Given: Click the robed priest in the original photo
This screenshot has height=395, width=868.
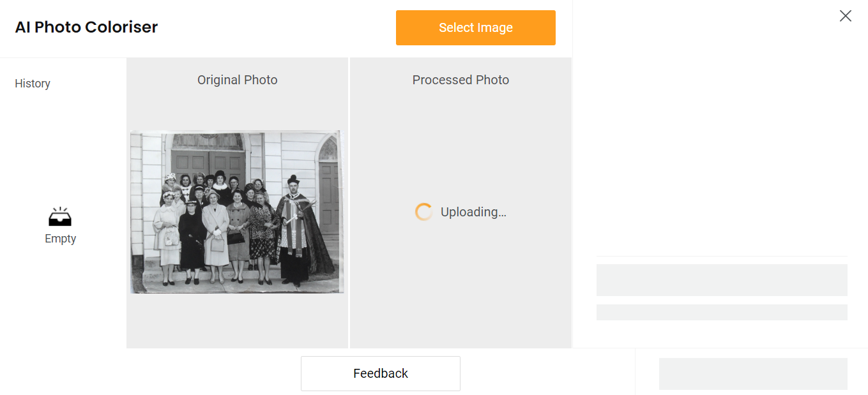Looking at the screenshot, I should pos(295,230).
